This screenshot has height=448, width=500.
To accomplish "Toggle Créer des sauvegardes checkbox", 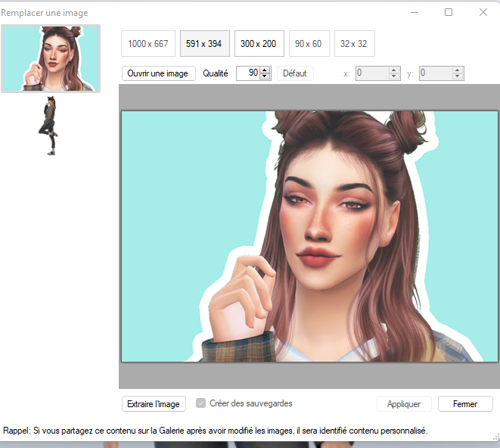I will (x=200, y=403).
